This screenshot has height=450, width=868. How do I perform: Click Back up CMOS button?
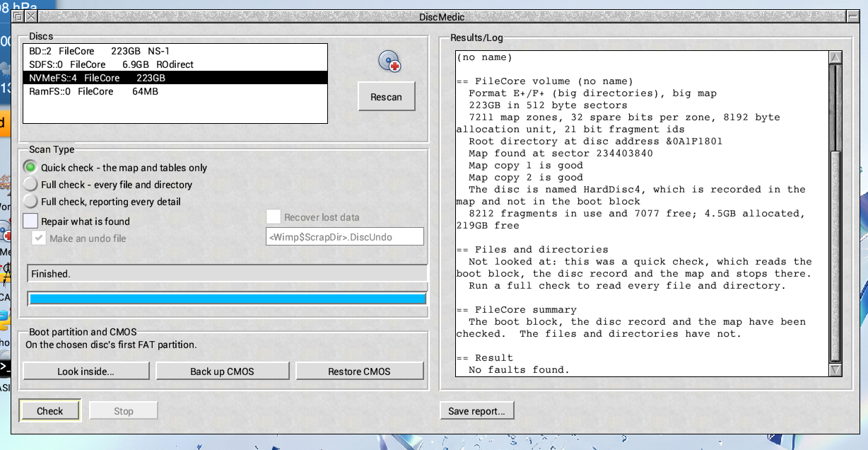(x=222, y=371)
